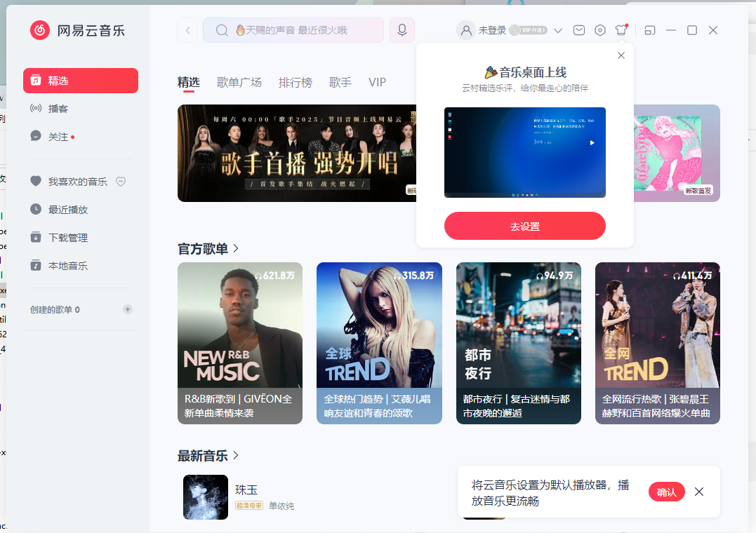Close the 音乐桌面上线 popup
This screenshot has height=533, width=756.
coord(621,55)
